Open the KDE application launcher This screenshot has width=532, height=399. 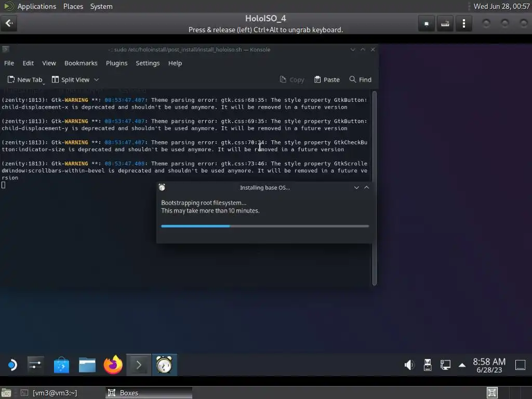pos(12,365)
